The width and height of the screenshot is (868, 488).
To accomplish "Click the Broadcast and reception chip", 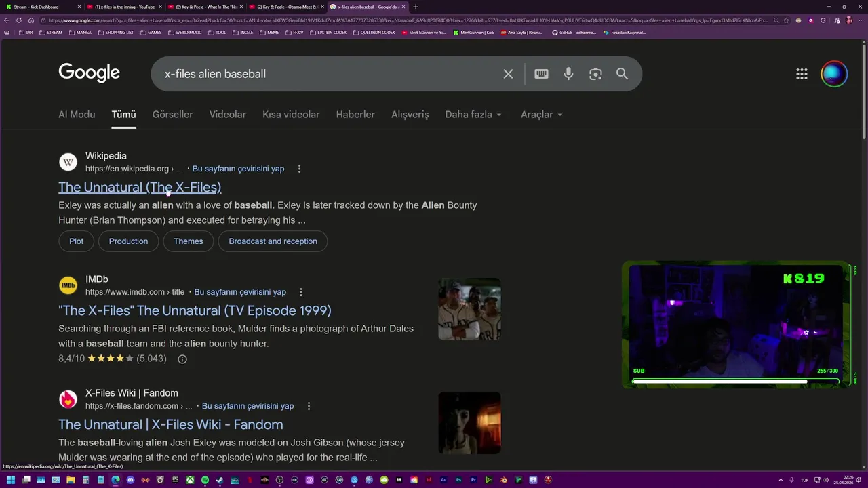I will [273, 241].
